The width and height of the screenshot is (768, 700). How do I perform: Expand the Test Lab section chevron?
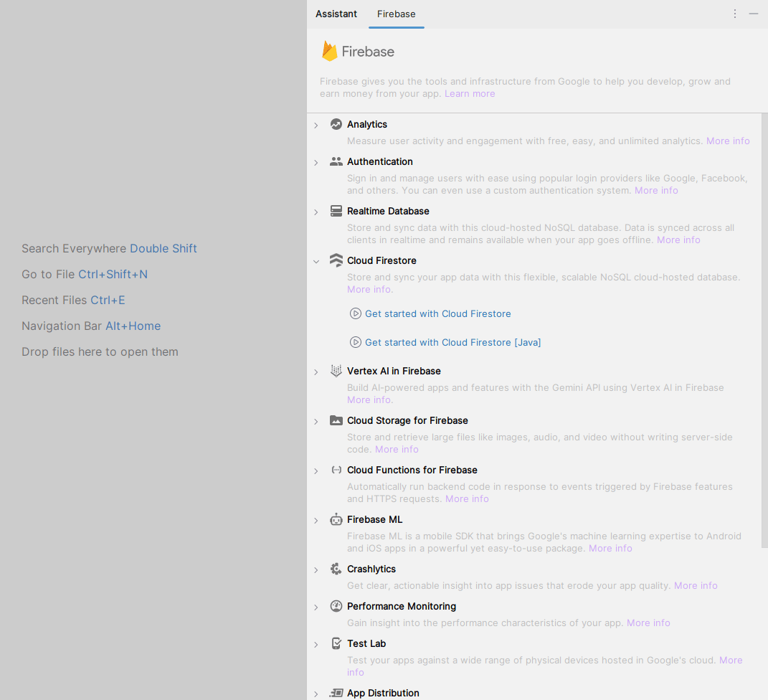316,645
